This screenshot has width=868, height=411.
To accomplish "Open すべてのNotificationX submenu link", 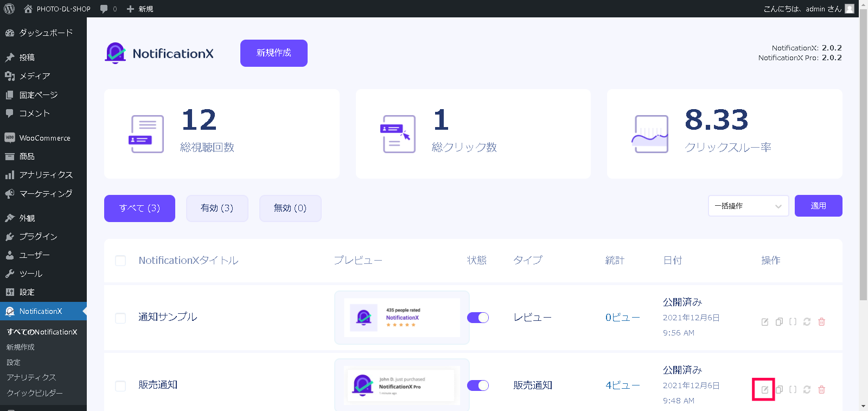I will pos(42,332).
